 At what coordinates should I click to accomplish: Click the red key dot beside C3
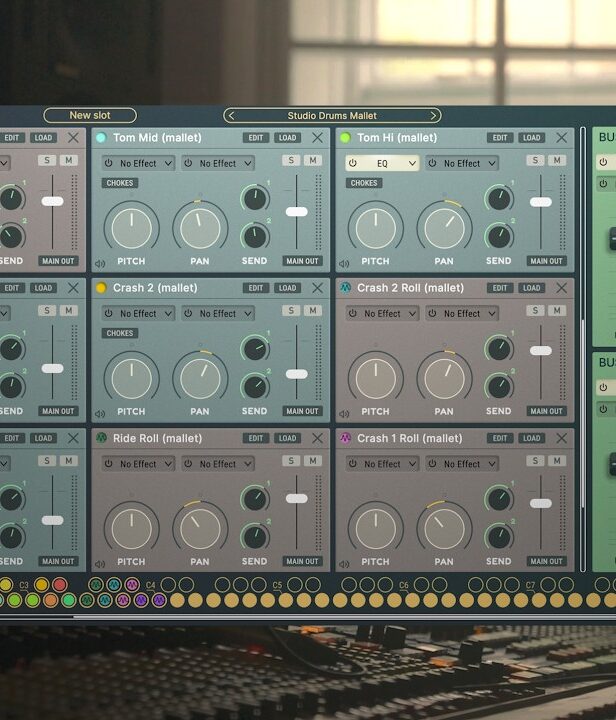(59, 585)
